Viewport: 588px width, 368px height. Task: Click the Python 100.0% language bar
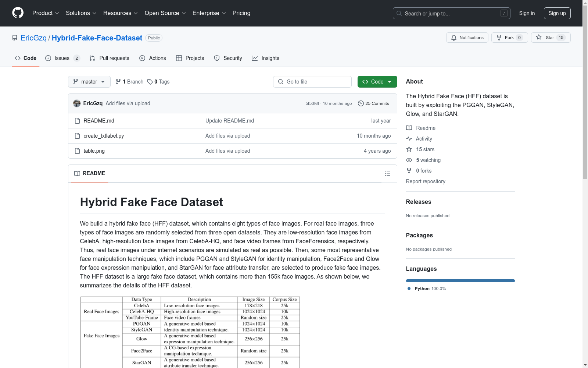pyautogui.click(x=460, y=281)
